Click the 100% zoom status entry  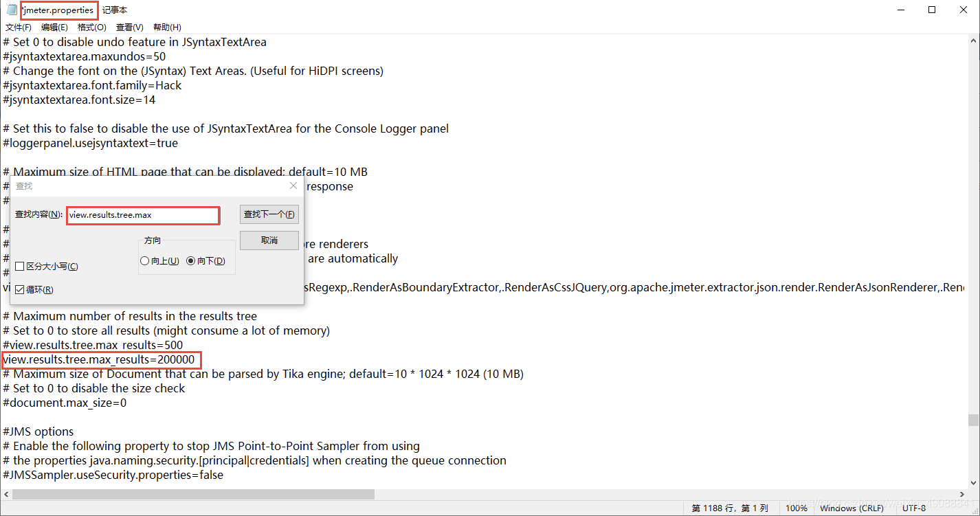coord(796,508)
